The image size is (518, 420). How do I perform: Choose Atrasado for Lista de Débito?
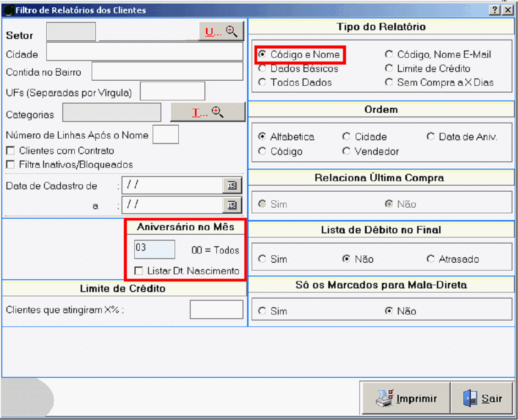(x=430, y=259)
